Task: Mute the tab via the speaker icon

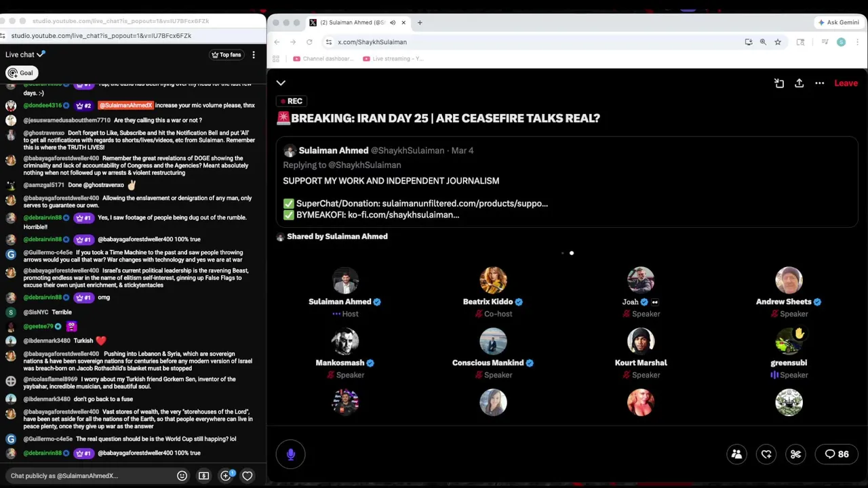Action: (392, 22)
